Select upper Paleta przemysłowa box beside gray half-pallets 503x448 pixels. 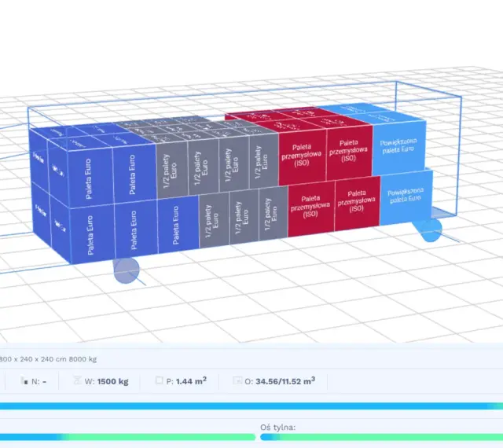coord(302,156)
